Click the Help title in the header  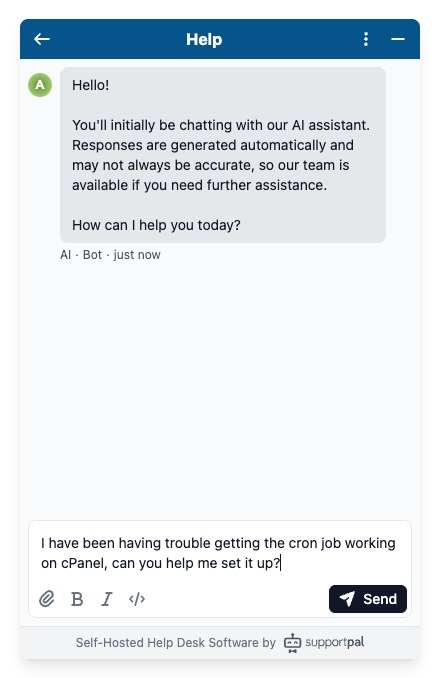(x=204, y=39)
